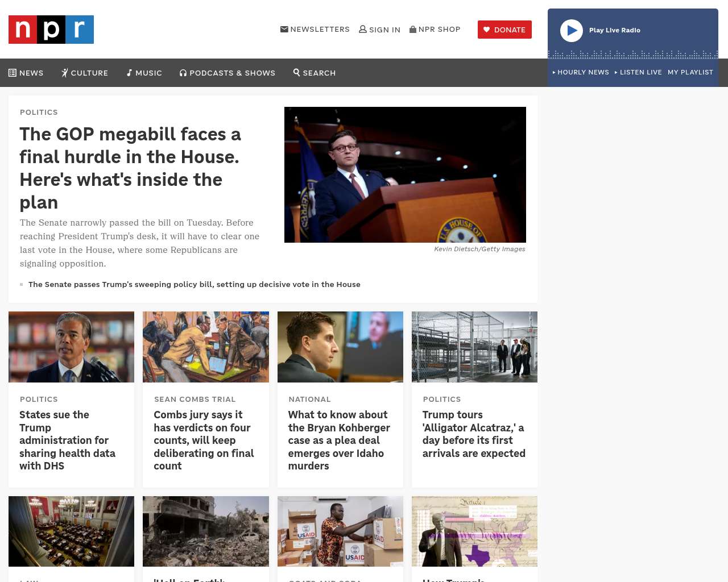This screenshot has width=728, height=582.
Task: Click the Politics tag above megabill story
Action: coord(39,112)
